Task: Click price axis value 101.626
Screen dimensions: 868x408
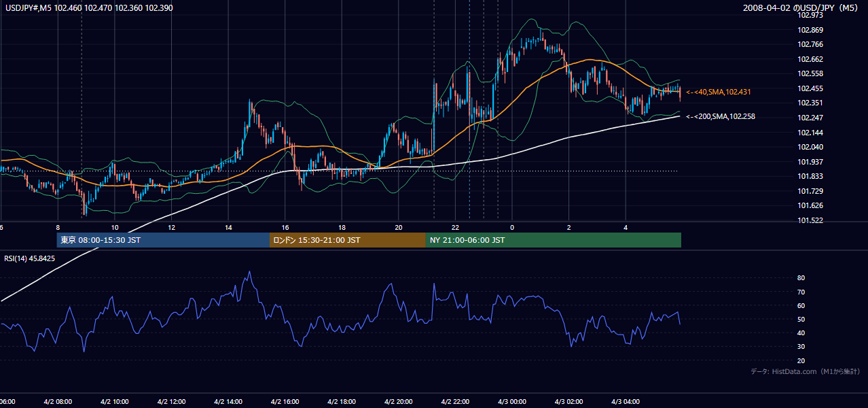Action: (812, 205)
